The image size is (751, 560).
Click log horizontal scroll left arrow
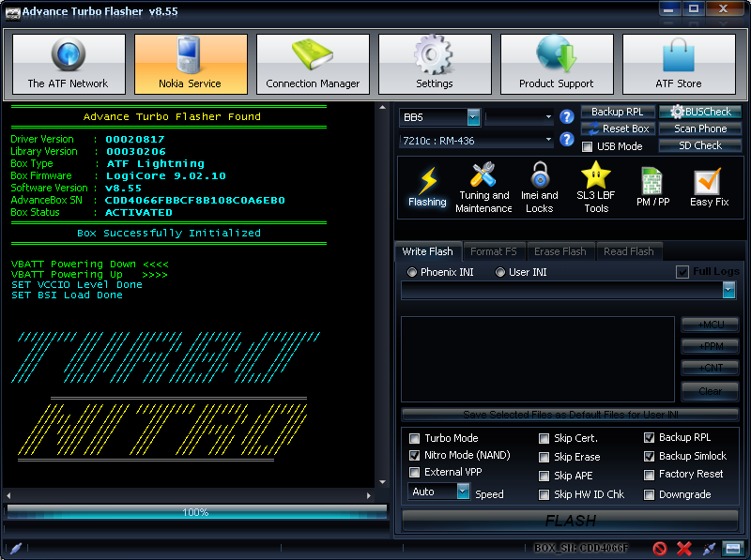[9, 496]
